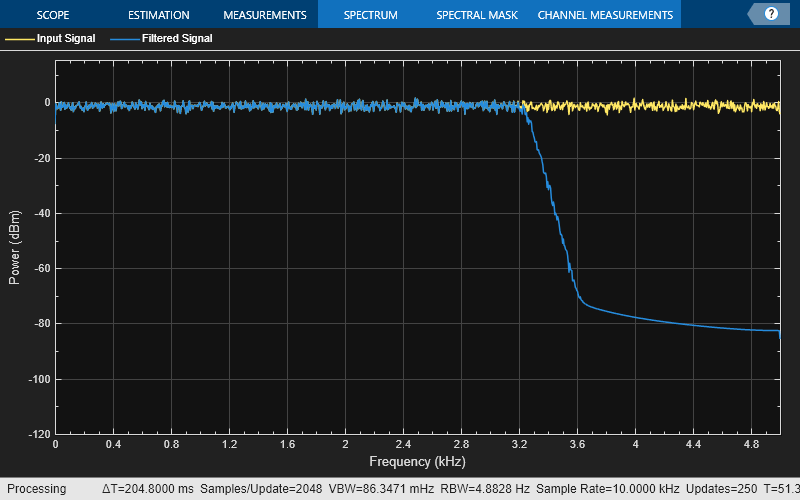This screenshot has height=500, width=800.
Task: Click the Power (dBm) axis label
Action: coord(15,248)
